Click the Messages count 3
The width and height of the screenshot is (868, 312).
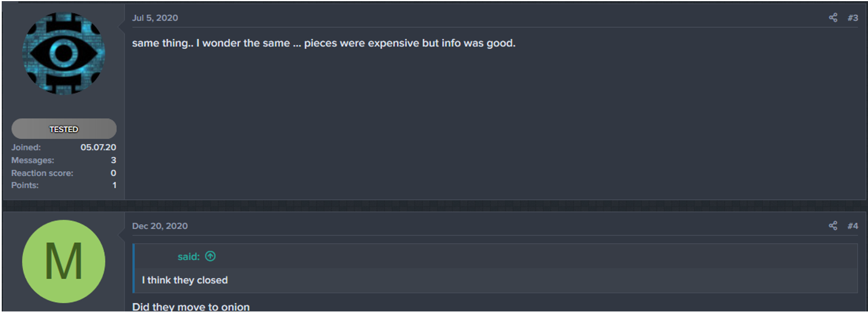click(113, 161)
